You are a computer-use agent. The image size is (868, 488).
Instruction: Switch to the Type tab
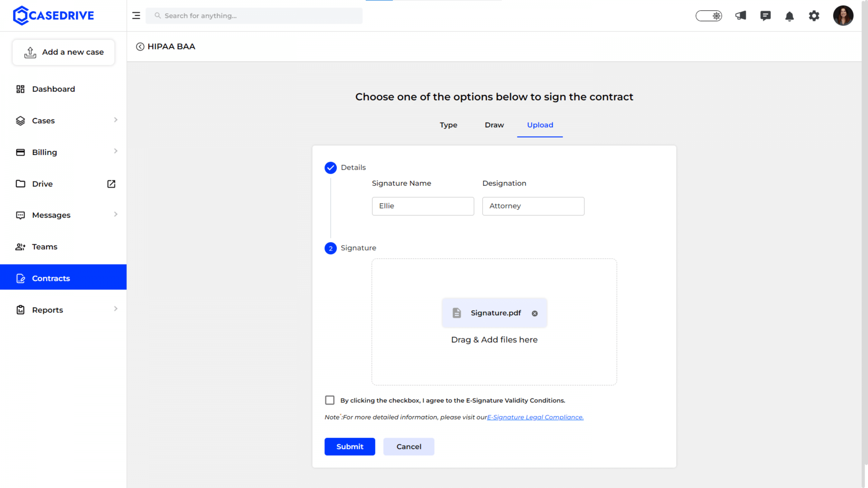448,125
